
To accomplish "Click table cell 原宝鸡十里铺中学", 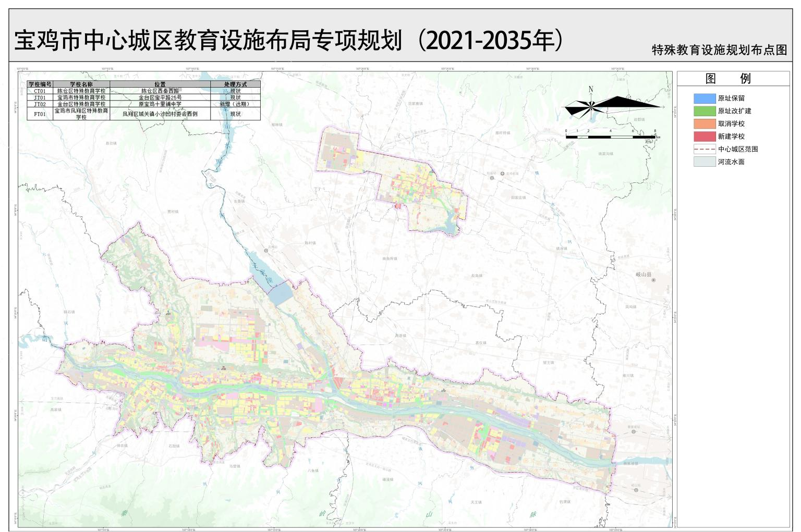I will click(160, 104).
